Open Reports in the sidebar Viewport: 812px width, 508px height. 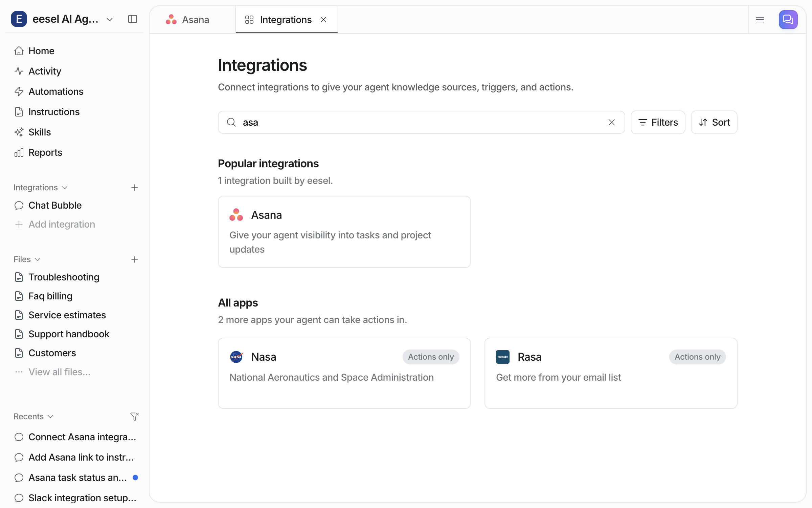click(x=74, y=152)
